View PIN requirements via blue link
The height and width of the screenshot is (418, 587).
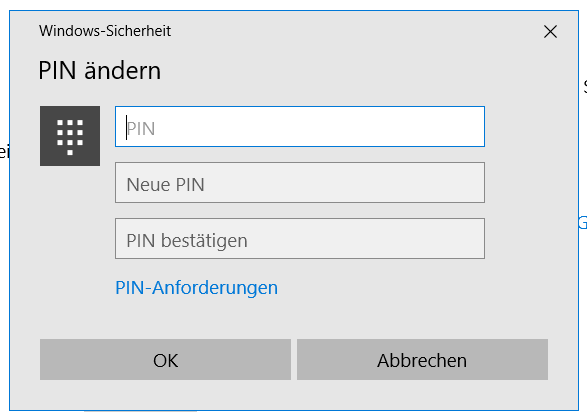[197, 288]
